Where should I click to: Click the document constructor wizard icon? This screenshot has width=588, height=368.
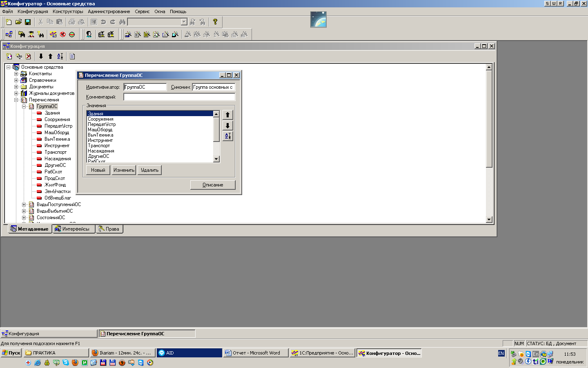pos(137,34)
